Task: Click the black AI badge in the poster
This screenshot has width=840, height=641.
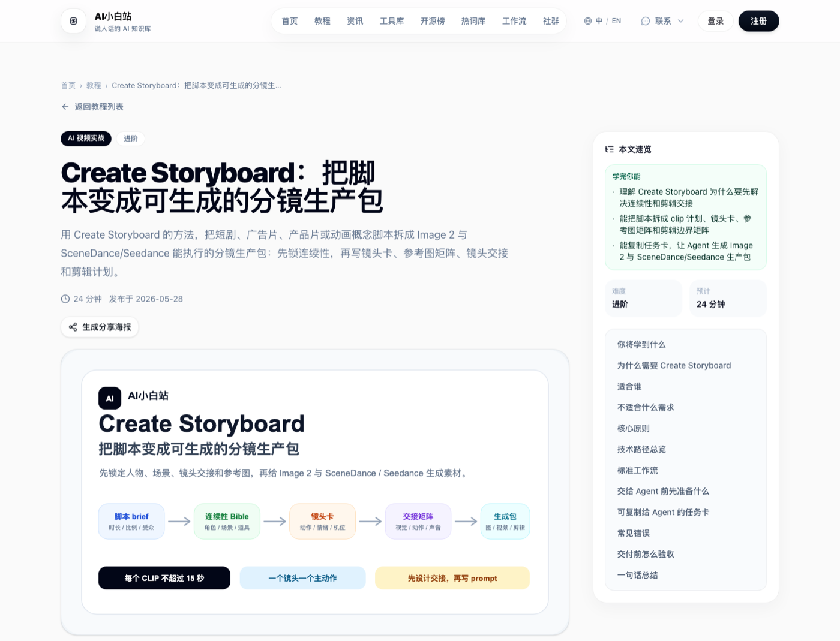Action: (110, 398)
